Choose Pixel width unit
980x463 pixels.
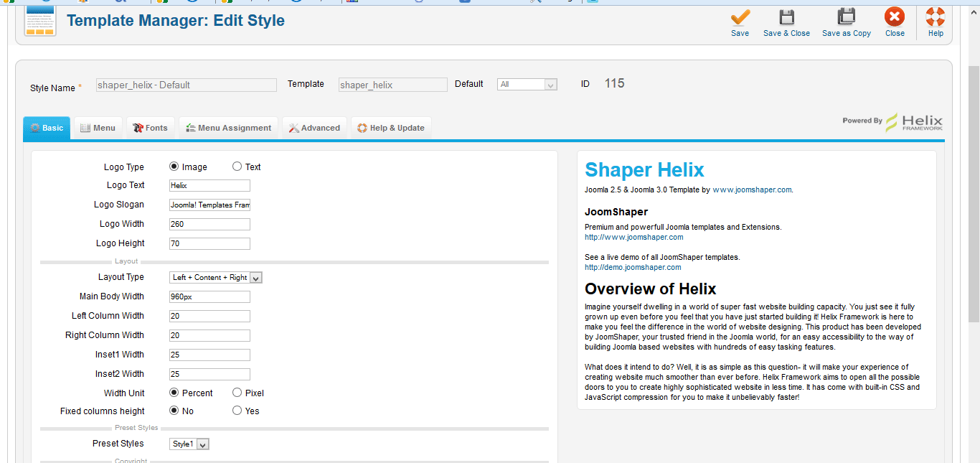click(x=237, y=393)
